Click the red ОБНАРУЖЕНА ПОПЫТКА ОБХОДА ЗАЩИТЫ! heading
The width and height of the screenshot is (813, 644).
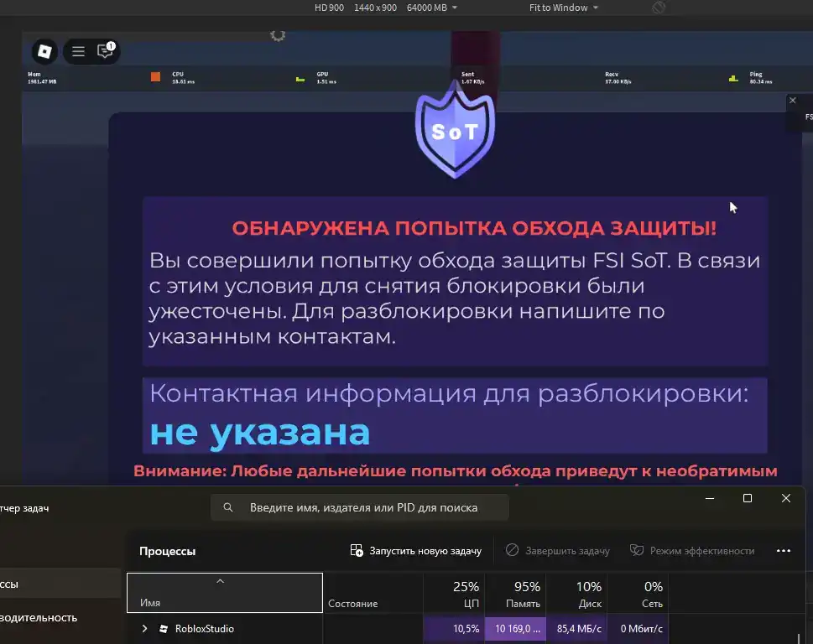click(474, 228)
